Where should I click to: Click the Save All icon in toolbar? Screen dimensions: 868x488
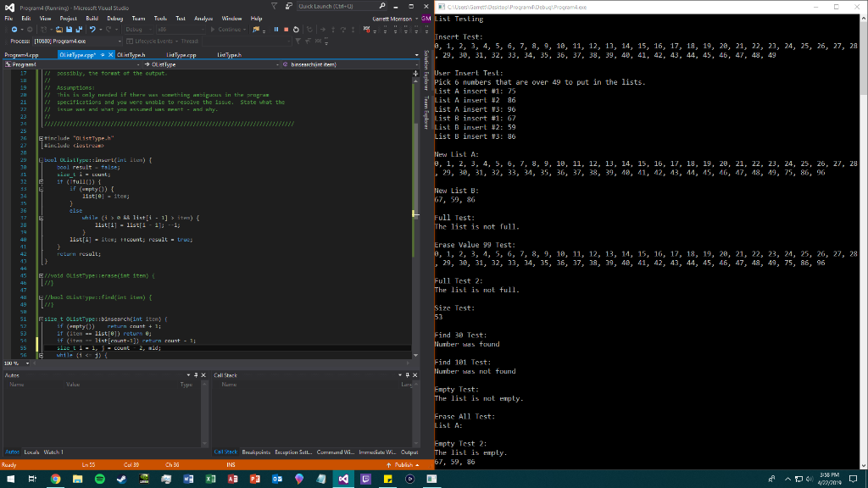(x=79, y=30)
